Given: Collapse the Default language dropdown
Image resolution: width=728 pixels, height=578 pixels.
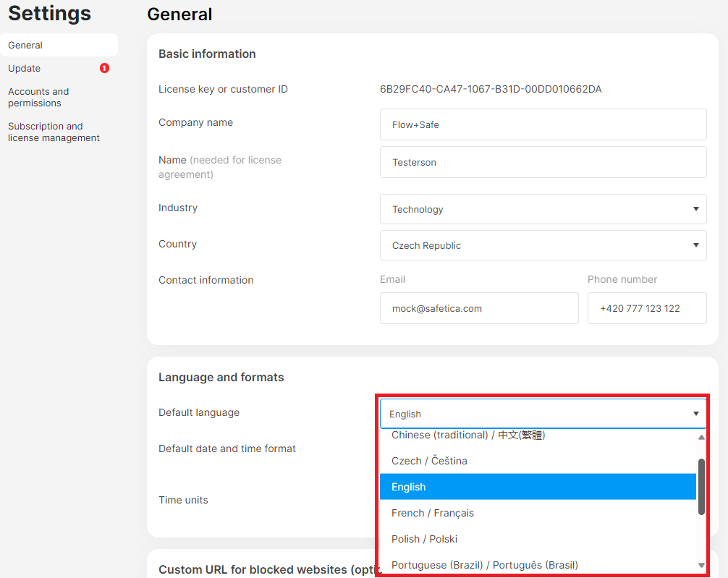Looking at the screenshot, I should coord(543,414).
